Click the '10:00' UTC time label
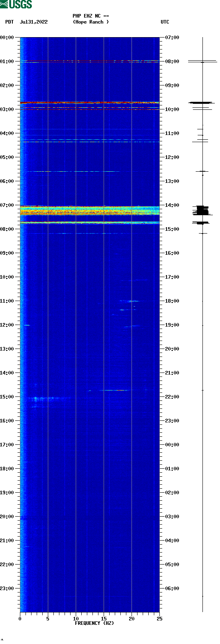This screenshot has width=220, height=644. pos(172,109)
